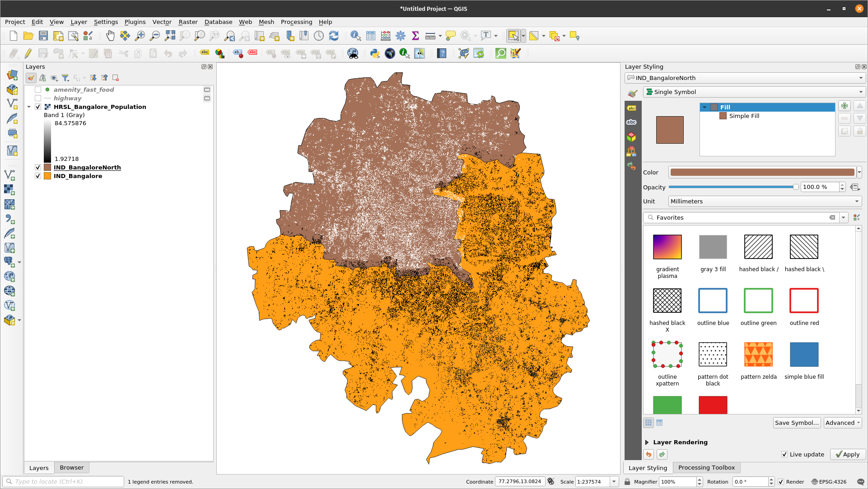Open the Vector menu
The image size is (868, 489).
(x=162, y=22)
